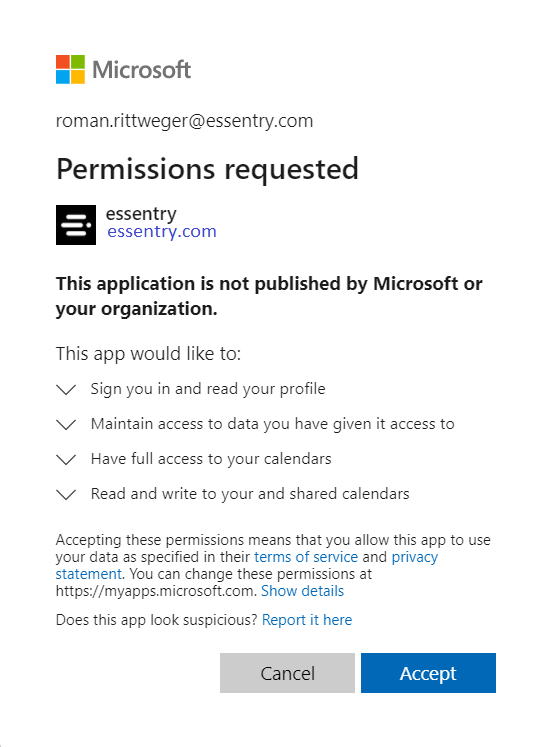
Task: Click the roman.rittweger@essentry.com account email
Action: click(184, 121)
